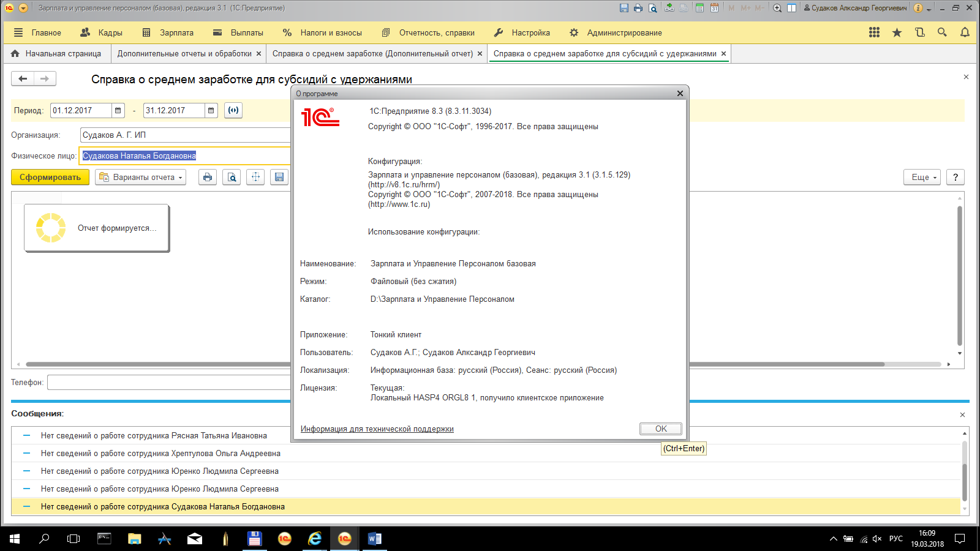Open calendar picker for end date 31.12.2017
980x551 pixels.
(211, 111)
